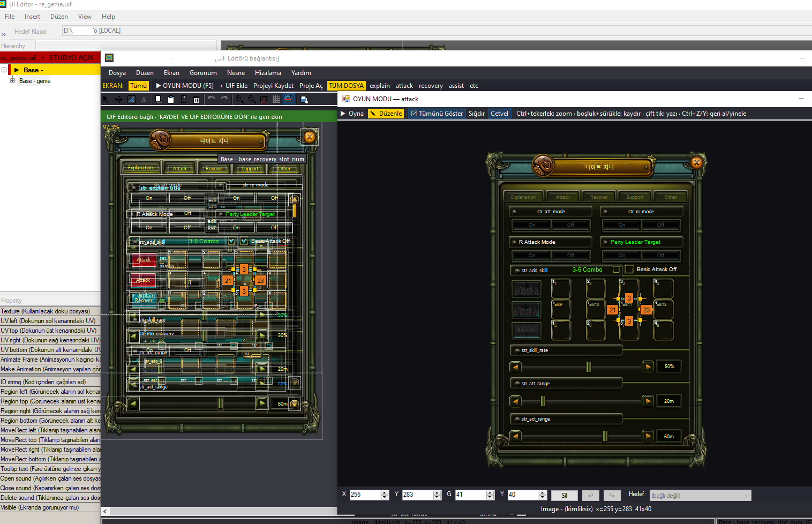The image size is (812, 524).
Task: Click the save-with-arrow export icon
Action: coord(304,99)
